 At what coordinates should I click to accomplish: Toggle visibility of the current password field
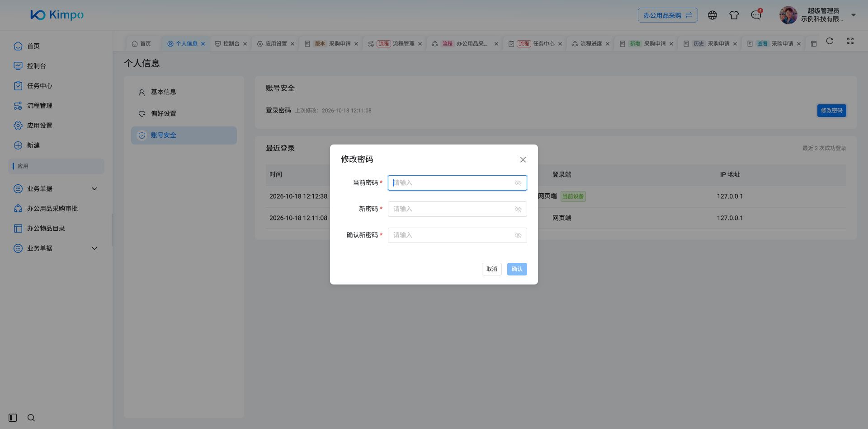click(x=518, y=183)
